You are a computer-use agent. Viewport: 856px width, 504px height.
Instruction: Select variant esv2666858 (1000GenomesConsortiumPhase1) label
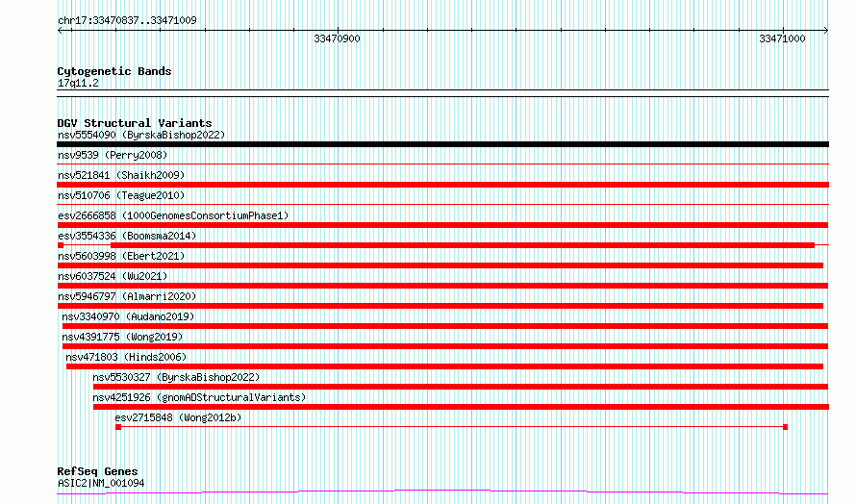pos(173,215)
